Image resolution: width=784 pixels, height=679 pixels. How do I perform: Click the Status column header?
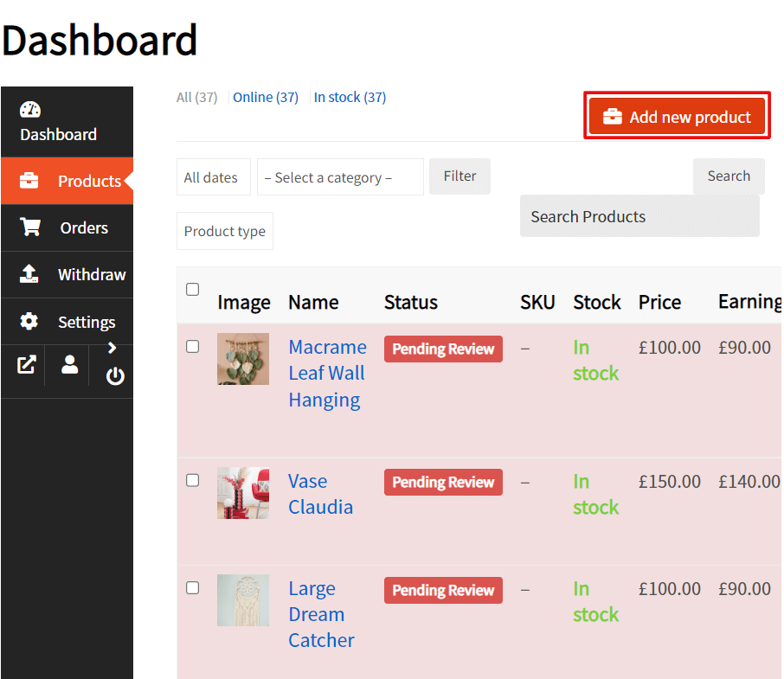(x=410, y=302)
